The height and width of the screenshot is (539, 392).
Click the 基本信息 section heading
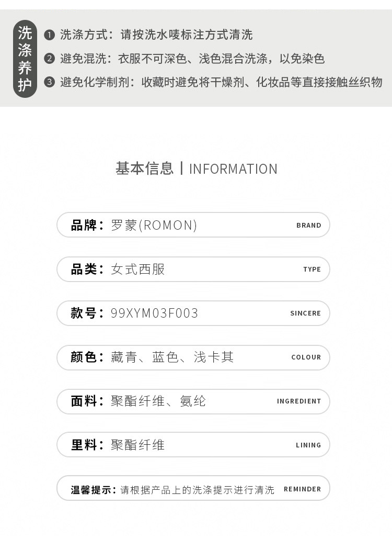[x=144, y=169]
